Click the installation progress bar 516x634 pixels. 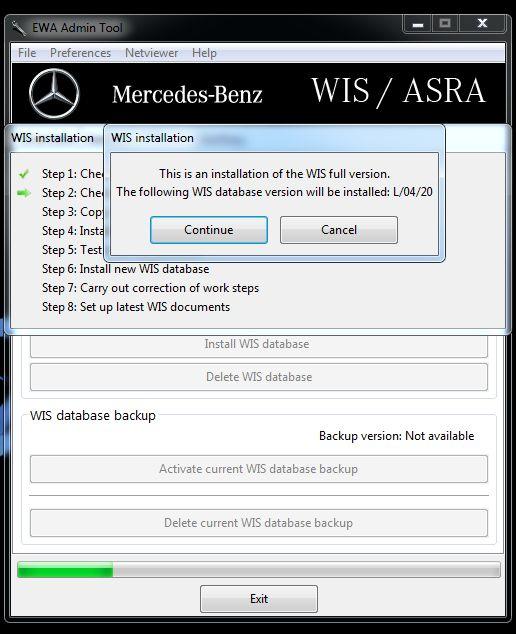(x=259, y=569)
